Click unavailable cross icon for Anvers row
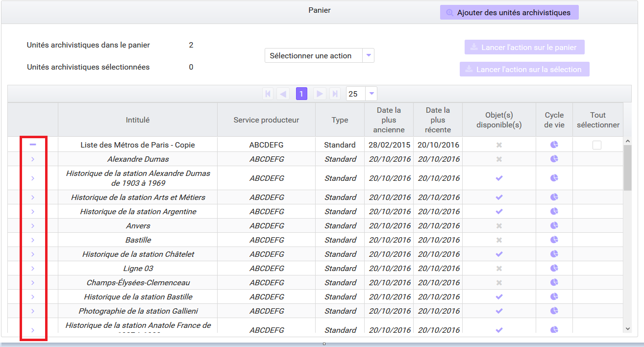 click(499, 225)
